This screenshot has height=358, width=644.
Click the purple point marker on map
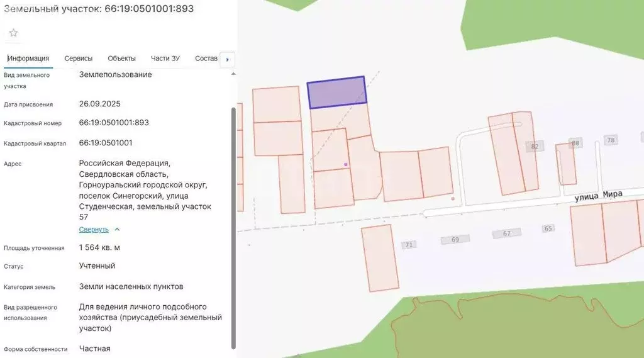(x=345, y=164)
